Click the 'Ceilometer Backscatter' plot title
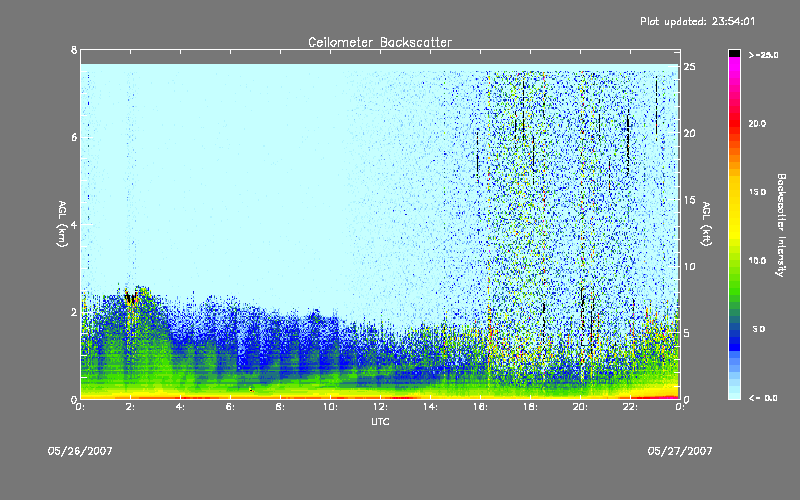 (x=380, y=42)
